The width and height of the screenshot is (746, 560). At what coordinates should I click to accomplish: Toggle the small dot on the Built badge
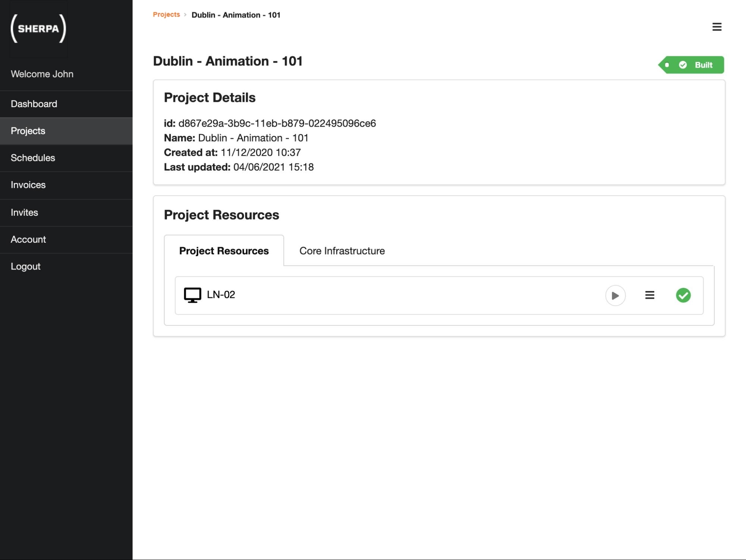pos(667,65)
